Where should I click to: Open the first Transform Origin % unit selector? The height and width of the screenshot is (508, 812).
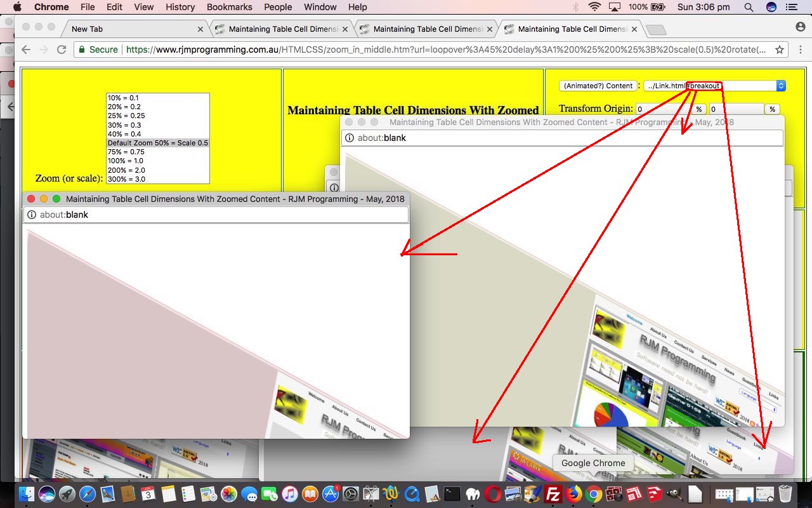coord(698,109)
